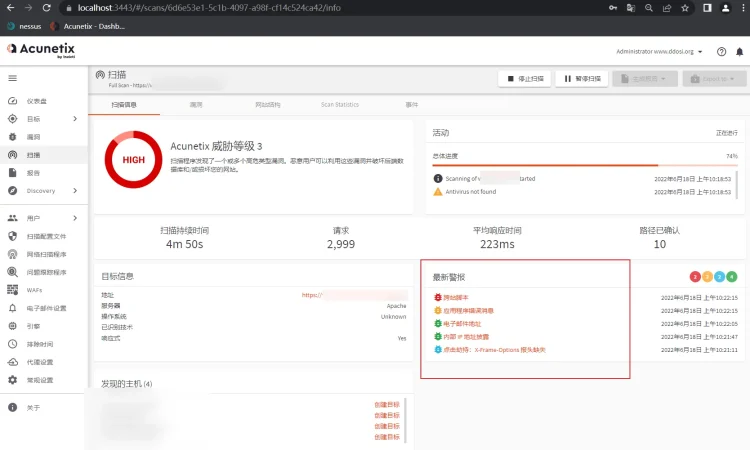
Task: Expand the 目标 targets submenu chevron
Action: (x=75, y=119)
